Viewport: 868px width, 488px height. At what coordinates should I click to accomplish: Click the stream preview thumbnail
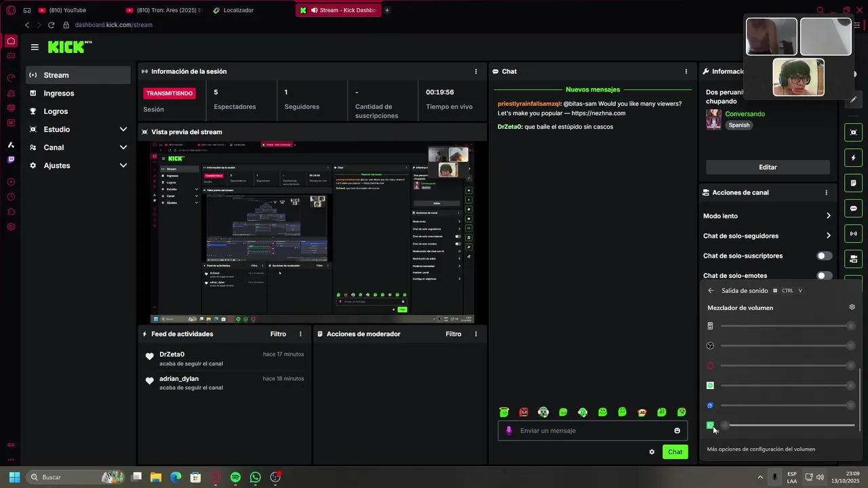coord(312,232)
